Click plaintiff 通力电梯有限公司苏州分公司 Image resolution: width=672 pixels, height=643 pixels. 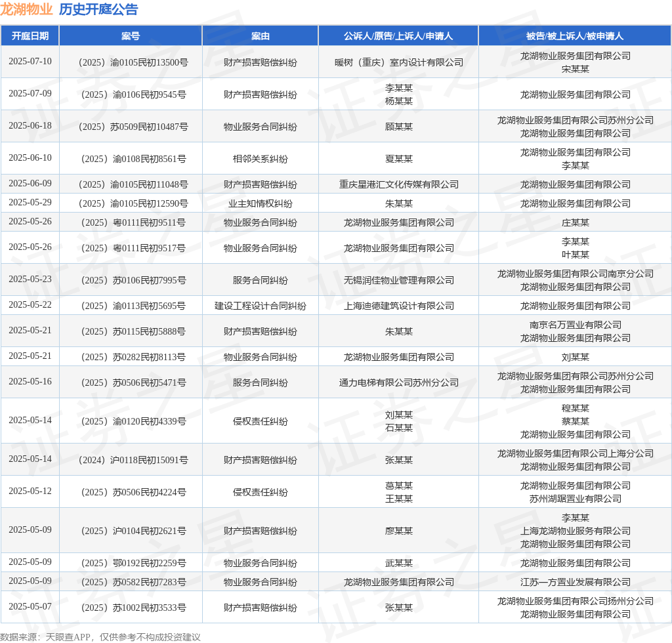[x=398, y=383]
